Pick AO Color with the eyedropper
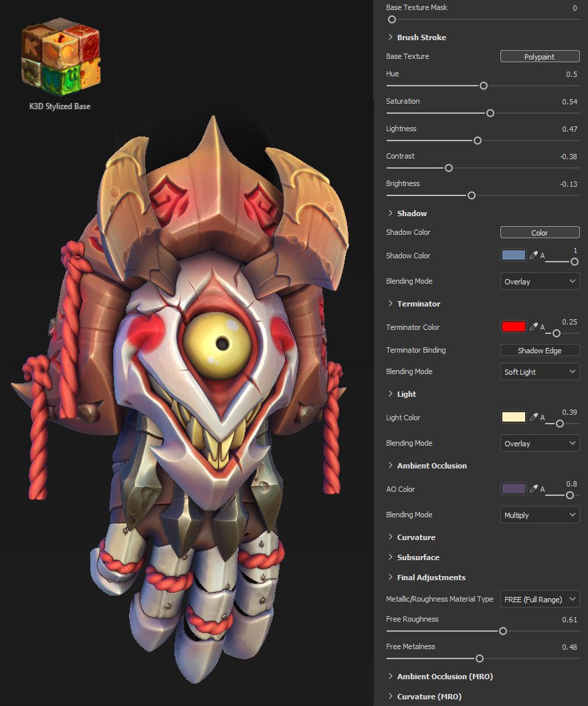Image resolution: width=588 pixels, height=706 pixels. pos(534,489)
